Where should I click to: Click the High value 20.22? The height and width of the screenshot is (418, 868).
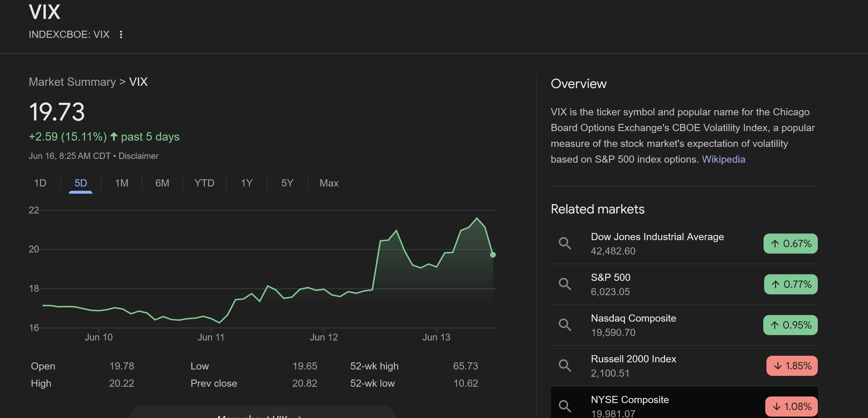(122, 383)
